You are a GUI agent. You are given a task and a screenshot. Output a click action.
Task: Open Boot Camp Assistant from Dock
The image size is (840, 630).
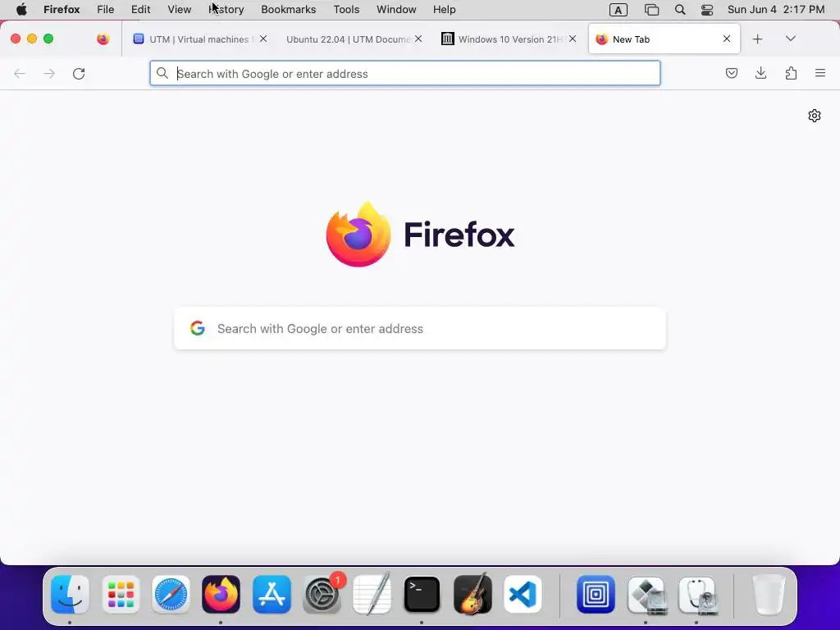point(646,594)
